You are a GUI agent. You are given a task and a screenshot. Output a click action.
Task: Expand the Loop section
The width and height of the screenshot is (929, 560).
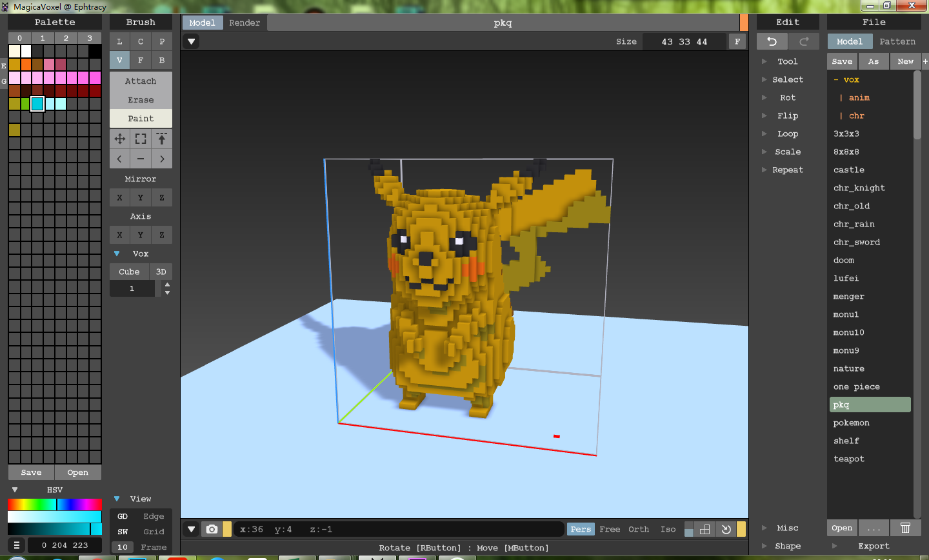coord(788,134)
